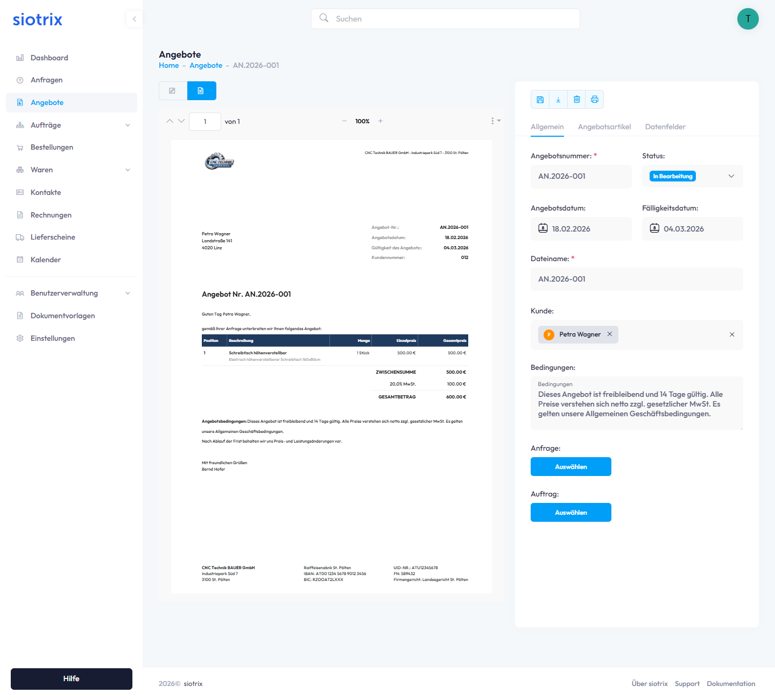Click the save icon in offer toolbar
Viewport: 775px width, 700px height.
click(x=540, y=100)
